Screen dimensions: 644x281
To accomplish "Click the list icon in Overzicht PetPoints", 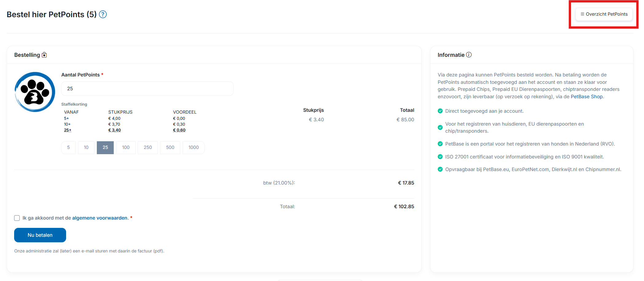I will click(x=582, y=14).
